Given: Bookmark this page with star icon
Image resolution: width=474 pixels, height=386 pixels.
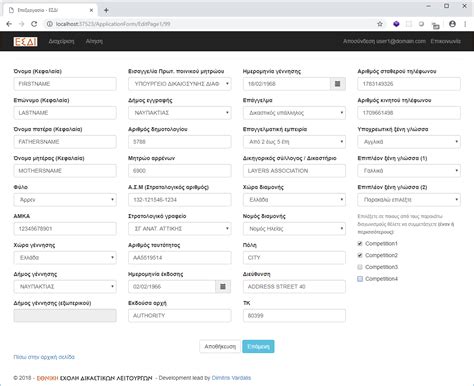Looking at the screenshot, I should (380, 24).
